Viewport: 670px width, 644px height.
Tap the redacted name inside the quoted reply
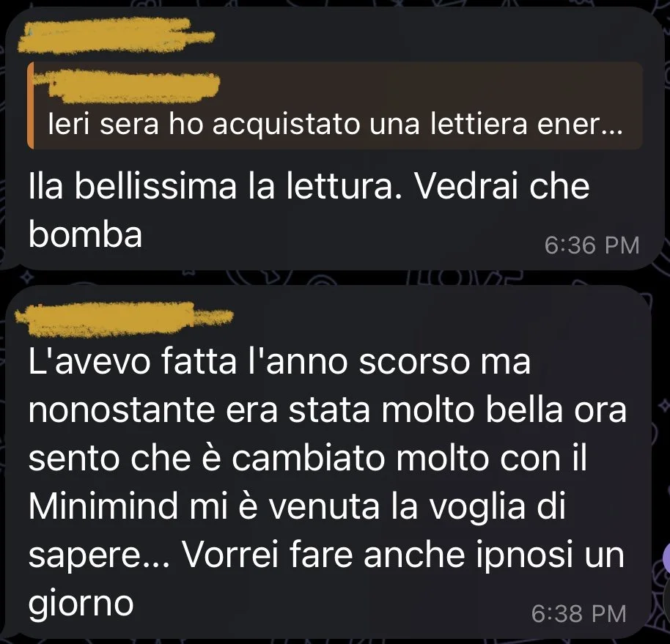(x=128, y=87)
